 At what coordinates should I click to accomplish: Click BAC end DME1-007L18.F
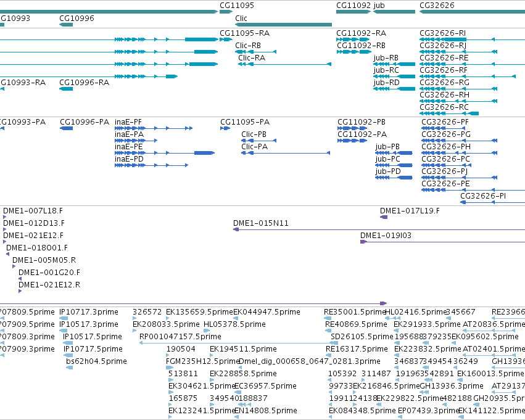click(33, 211)
